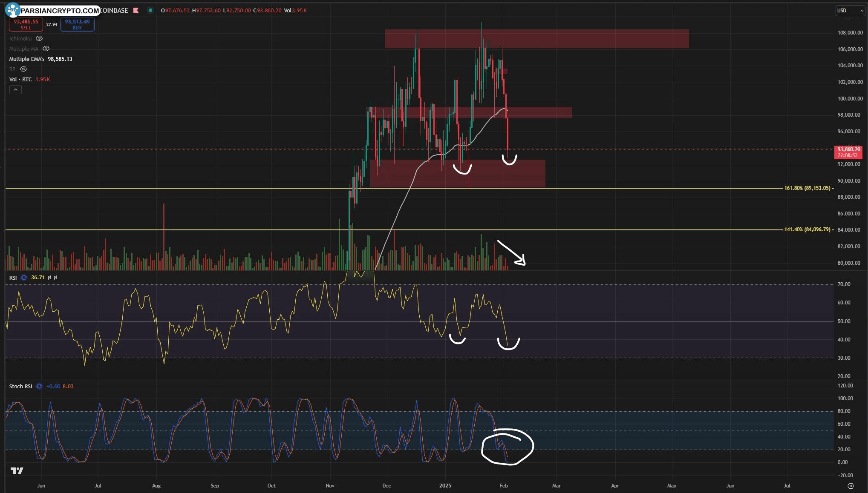The height and width of the screenshot is (493, 868).
Task: Select the red support zone above 161.80% line
Action: [458, 174]
